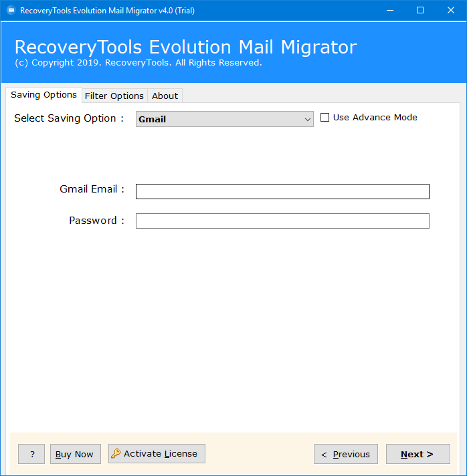Go back with the Previous button
Image resolution: width=467 pixels, height=476 pixels.
click(346, 454)
